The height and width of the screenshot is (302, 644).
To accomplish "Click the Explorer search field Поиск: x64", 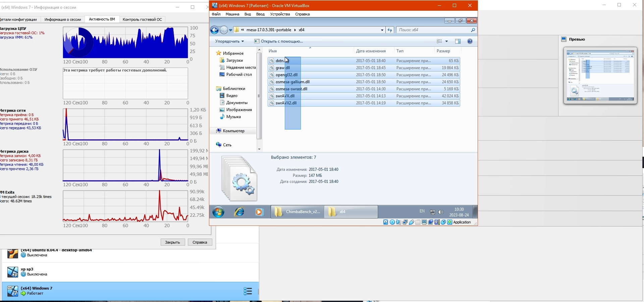I will (433, 30).
